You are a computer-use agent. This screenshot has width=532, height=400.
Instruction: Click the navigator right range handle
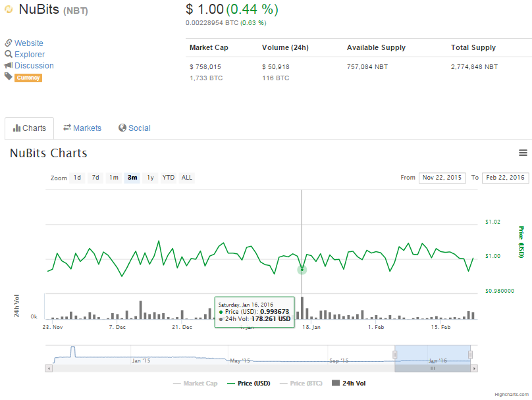470,355
